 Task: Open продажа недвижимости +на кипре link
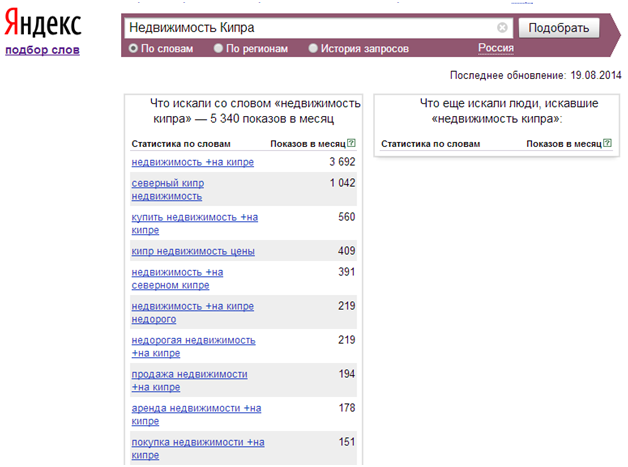pos(189,380)
